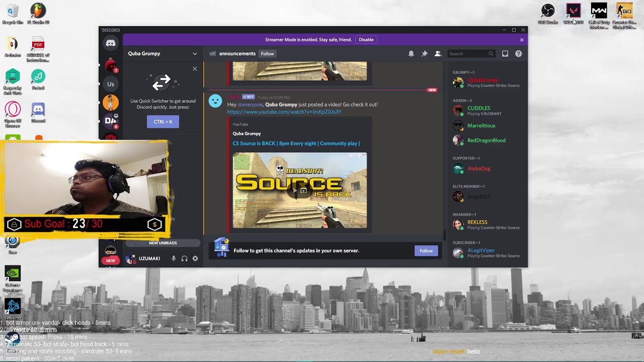Select the 'Us' server in the sidebar
644x362 pixels.
point(111,84)
